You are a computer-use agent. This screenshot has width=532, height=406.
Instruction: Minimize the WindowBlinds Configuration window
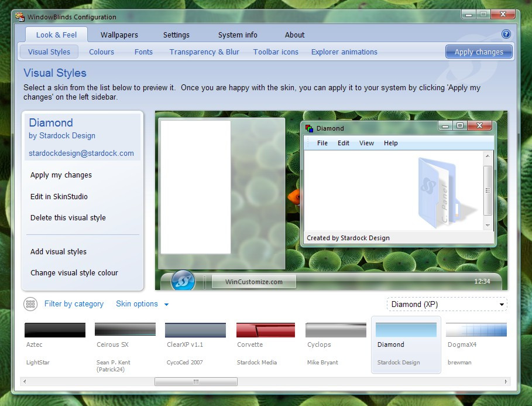click(469, 14)
